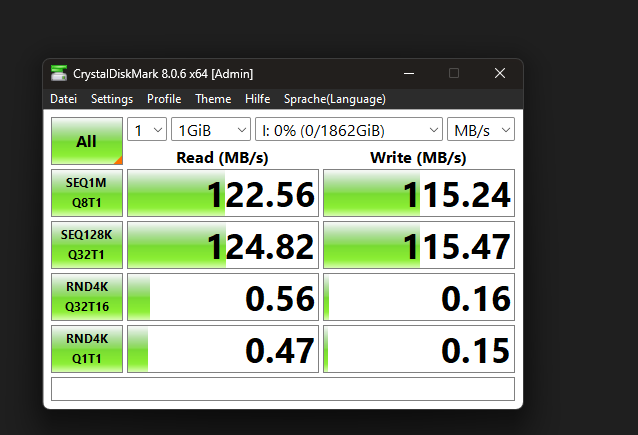Run the SEQ1M Q8T1 test
This screenshot has height=435, width=638.
(87, 193)
